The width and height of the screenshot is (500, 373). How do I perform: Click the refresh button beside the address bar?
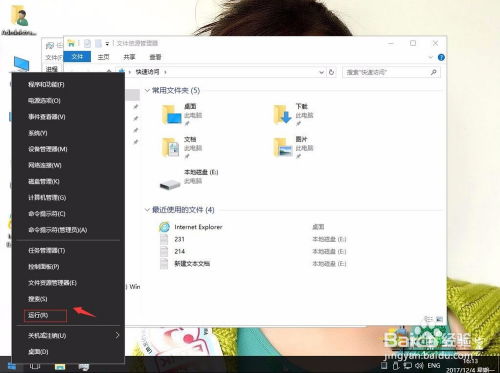pyautogui.click(x=331, y=72)
